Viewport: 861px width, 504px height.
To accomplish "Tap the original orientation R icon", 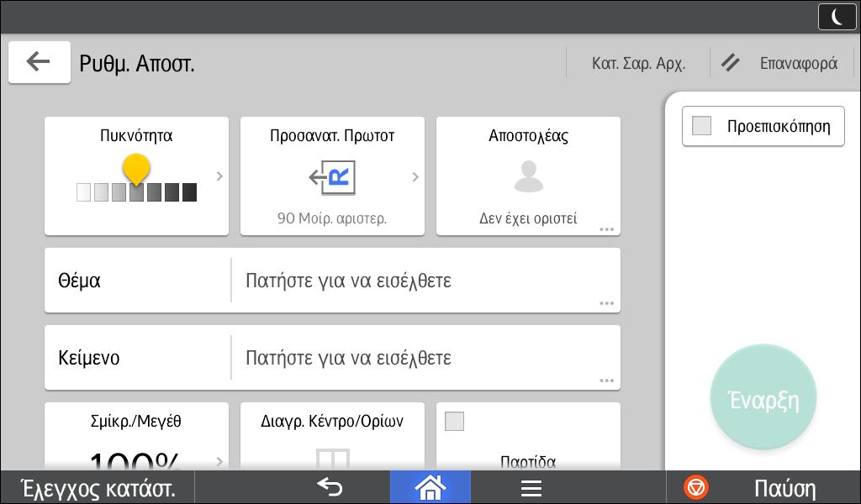I will (332, 177).
